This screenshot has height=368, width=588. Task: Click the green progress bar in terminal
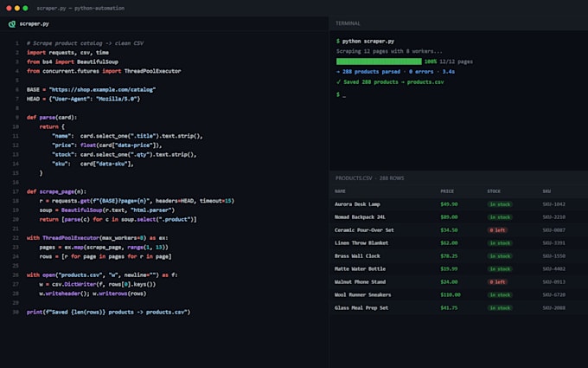[x=379, y=61]
